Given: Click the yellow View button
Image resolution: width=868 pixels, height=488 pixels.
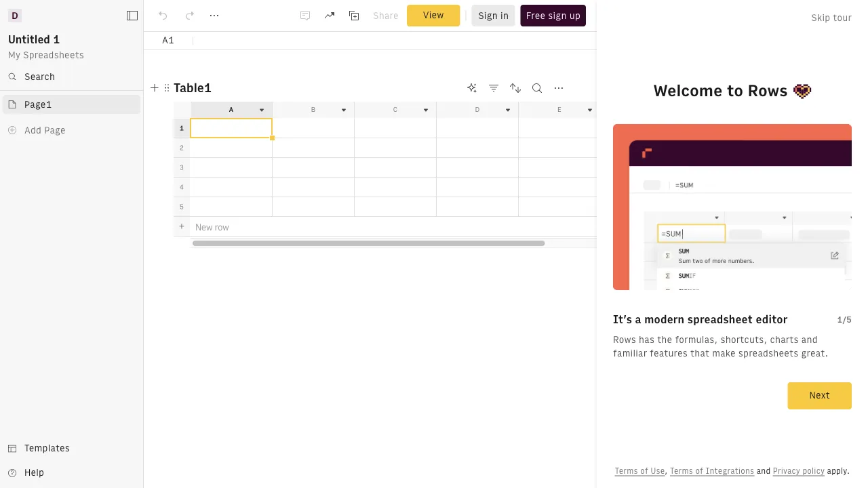Looking at the screenshot, I should click(433, 16).
